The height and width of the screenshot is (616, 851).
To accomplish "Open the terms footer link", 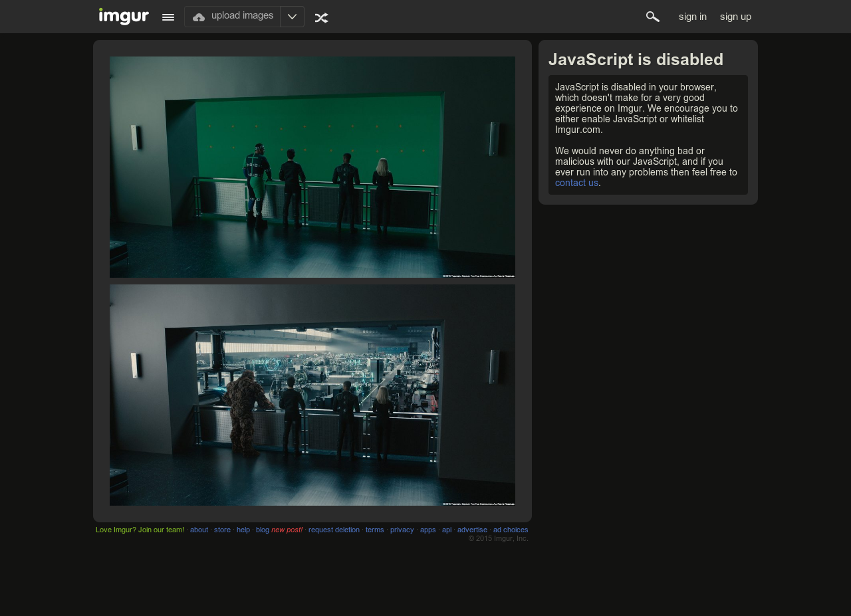I will coord(375,530).
